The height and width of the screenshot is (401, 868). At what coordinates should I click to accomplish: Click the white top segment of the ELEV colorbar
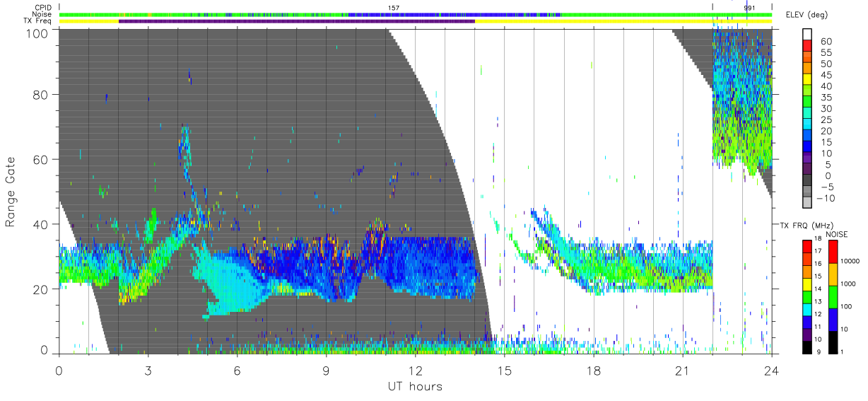pyautogui.click(x=807, y=35)
